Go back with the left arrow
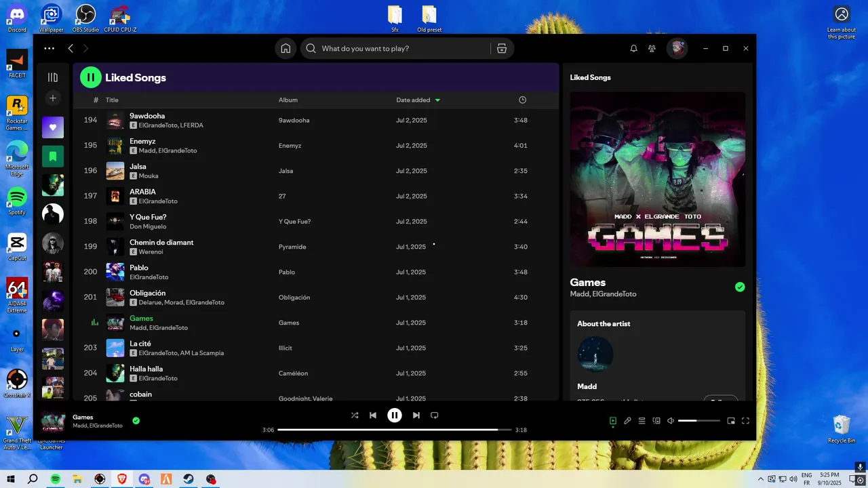 point(71,48)
